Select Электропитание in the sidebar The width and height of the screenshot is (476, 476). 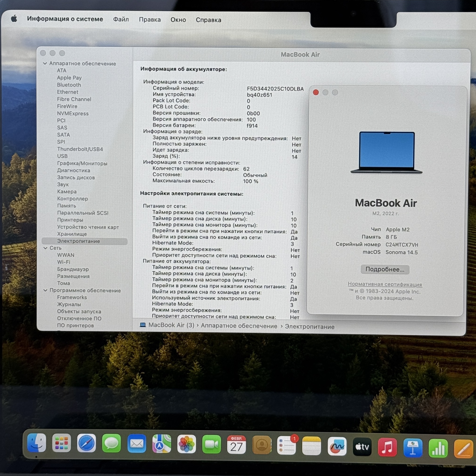(85, 241)
